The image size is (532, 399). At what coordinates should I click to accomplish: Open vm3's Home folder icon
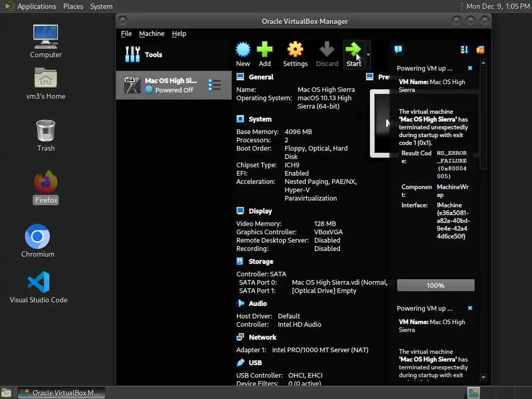[46, 84]
